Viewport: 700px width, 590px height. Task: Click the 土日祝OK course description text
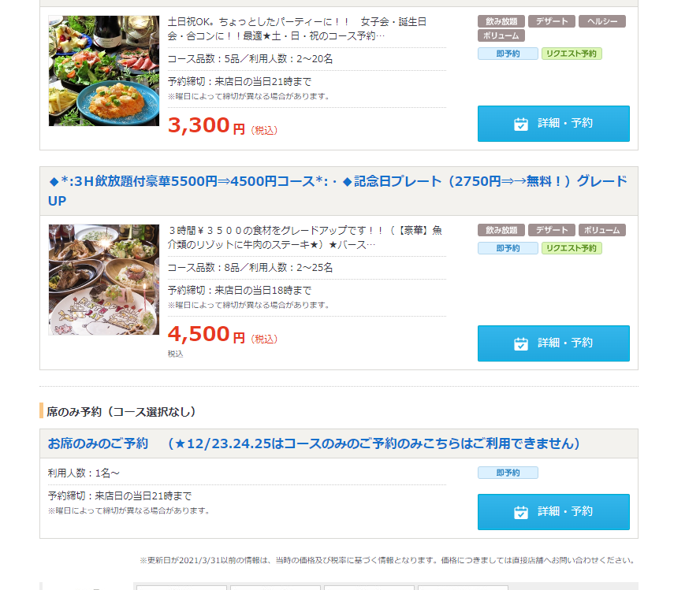pos(297,28)
